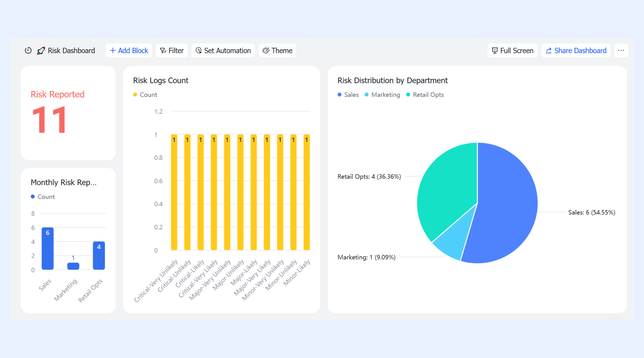Open the Risk Dashboard title
The width and height of the screenshot is (644, 358).
(71, 50)
